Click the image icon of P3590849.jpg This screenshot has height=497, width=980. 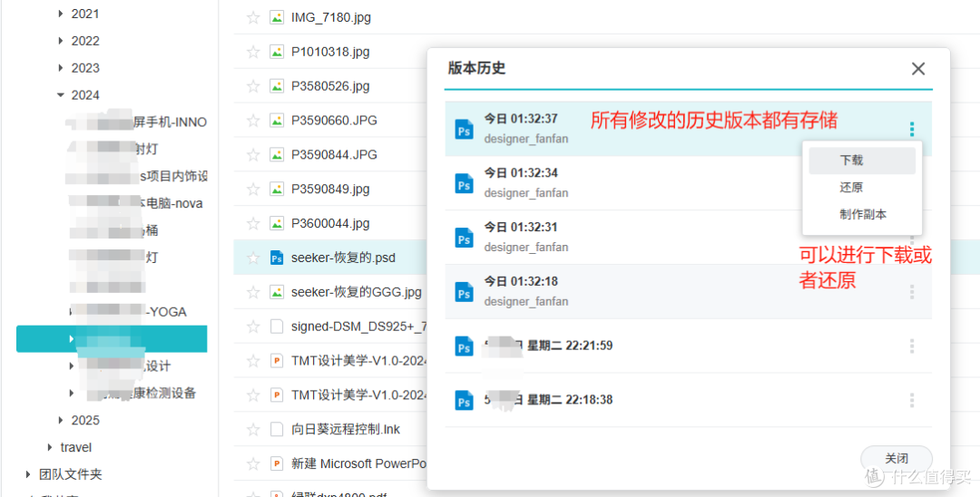click(276, 190)
